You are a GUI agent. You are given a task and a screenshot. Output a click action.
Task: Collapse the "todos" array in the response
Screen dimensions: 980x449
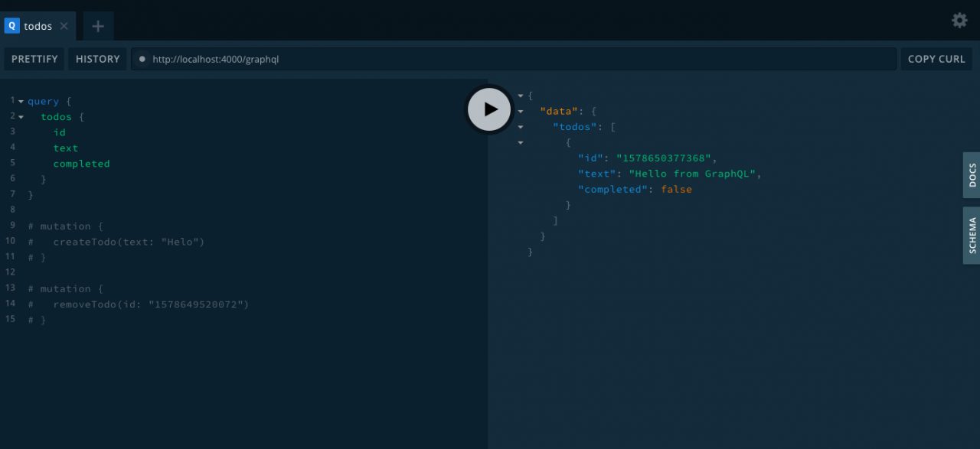coord(521,127)
